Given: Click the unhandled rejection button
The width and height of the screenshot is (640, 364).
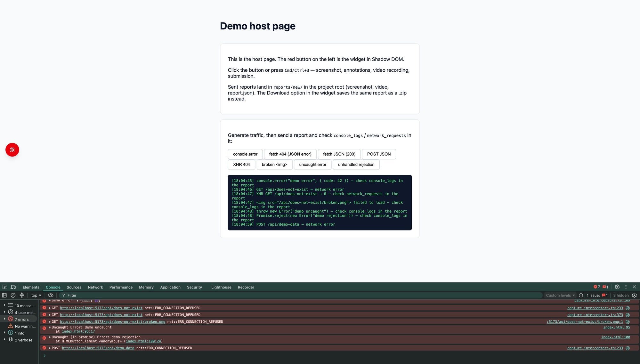Looking at the screenshot, I should point(356,165).
